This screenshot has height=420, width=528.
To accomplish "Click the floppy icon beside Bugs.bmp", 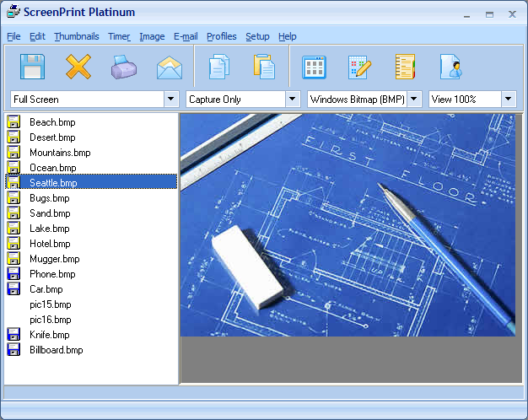I will [13, 197].
